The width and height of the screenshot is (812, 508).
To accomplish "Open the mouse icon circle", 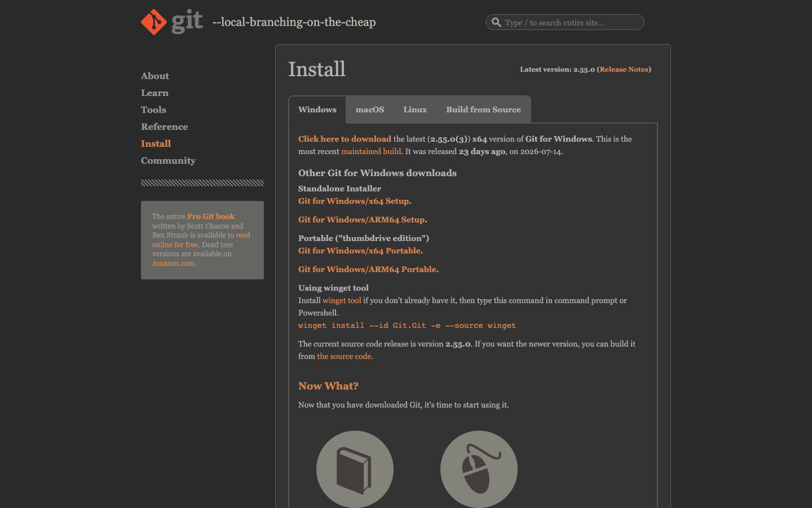I will (x=479, y=469).
